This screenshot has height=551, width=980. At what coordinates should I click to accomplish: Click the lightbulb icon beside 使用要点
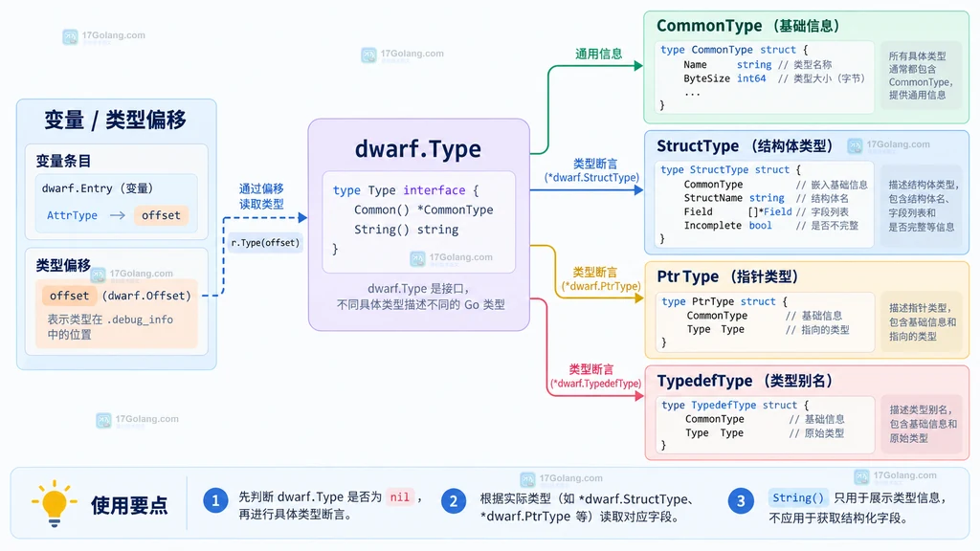[x=54, y=503]
